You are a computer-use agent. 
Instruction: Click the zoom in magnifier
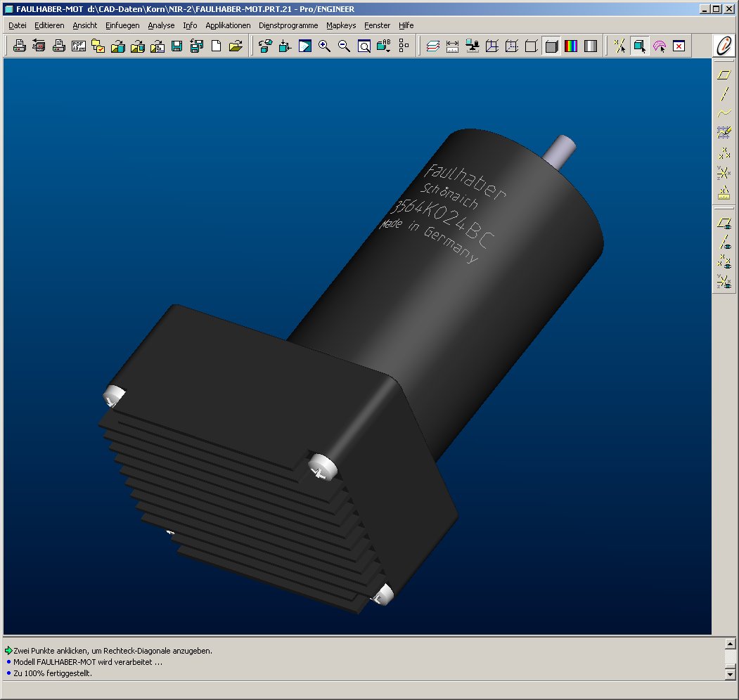pos(324,46)
